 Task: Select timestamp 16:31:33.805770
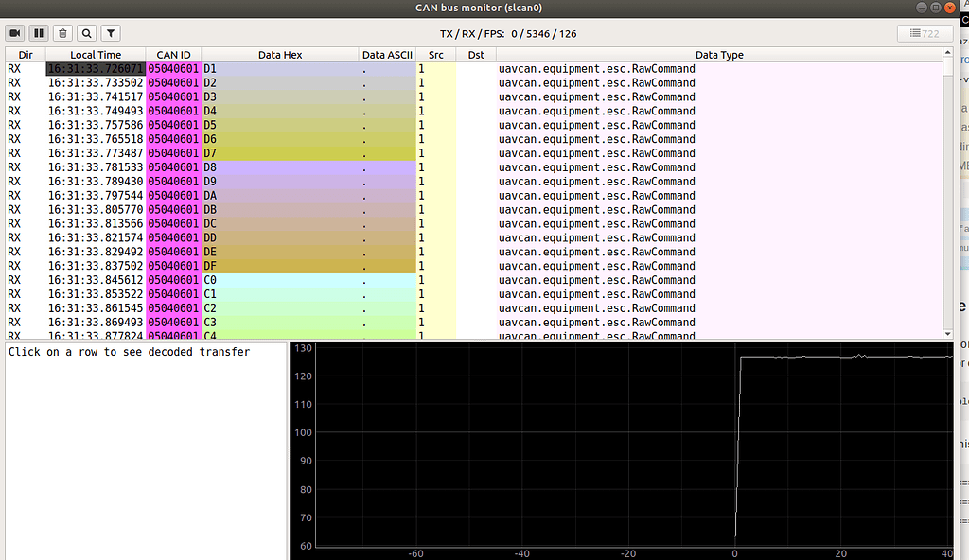(x=96, y=210)
